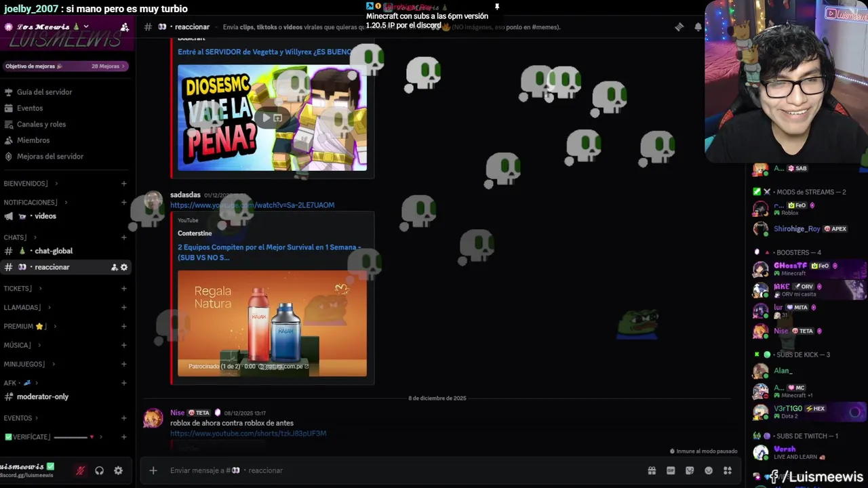868x488 pixels.
Task: Open the videos announcement channel
Action: point(65,216)
